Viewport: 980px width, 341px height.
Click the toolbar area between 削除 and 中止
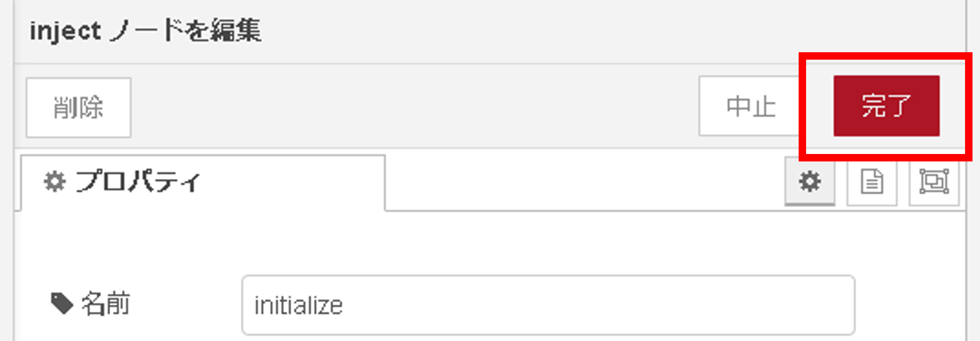[415, 107]
